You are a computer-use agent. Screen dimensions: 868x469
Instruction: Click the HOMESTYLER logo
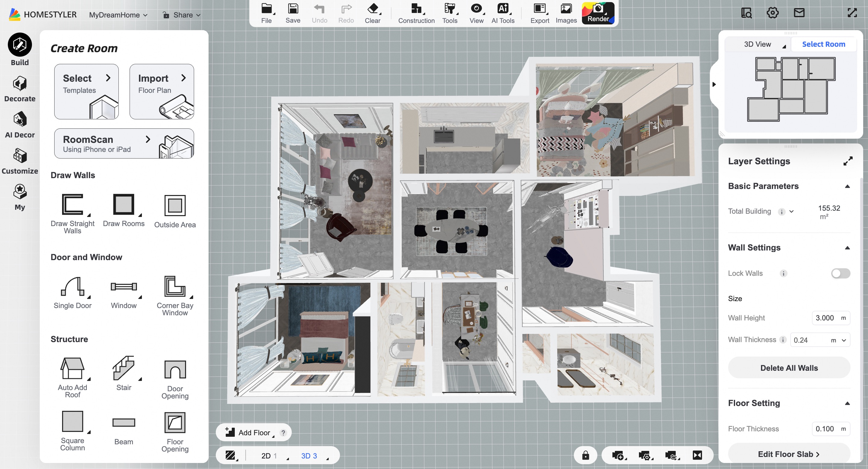pyautogui.click(x=43, y=14)
